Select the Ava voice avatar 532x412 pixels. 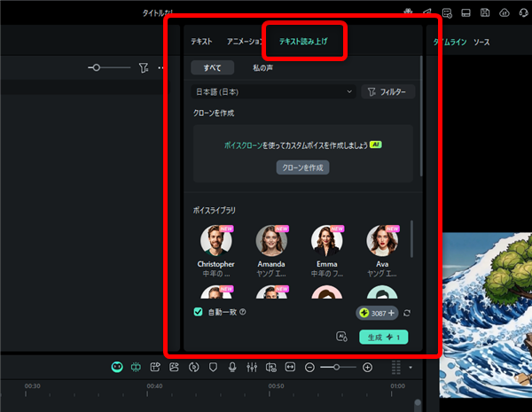[382, 241]
